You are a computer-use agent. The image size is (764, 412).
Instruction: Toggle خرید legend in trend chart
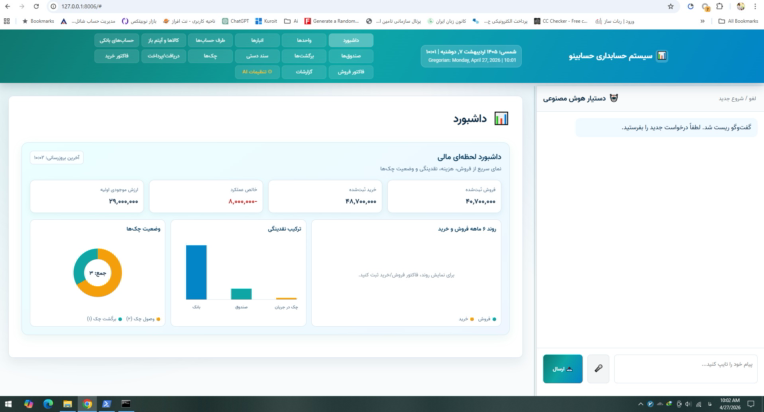[466, 319]
